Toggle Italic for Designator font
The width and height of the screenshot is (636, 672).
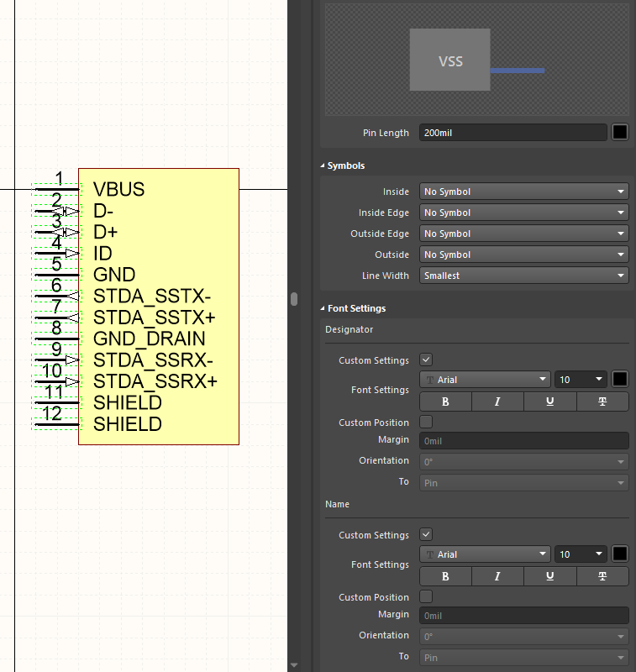pos(497,402)
